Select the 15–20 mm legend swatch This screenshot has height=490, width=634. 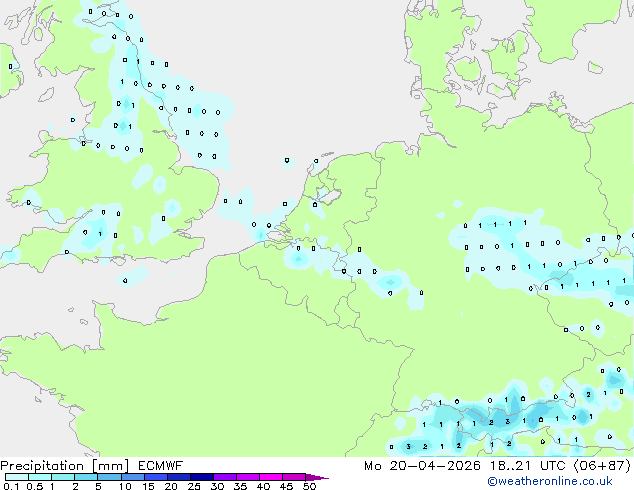155,477
